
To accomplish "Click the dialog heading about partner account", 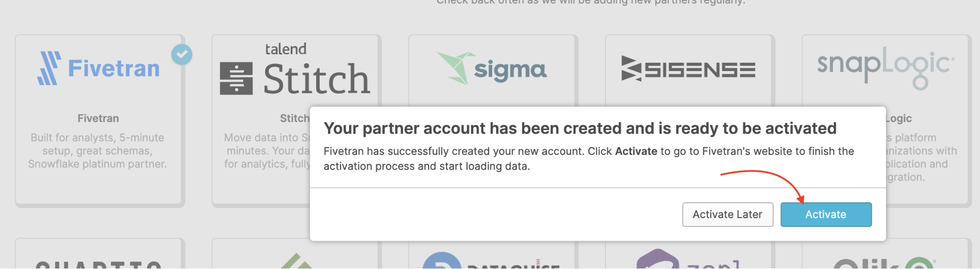I will point(579,128).
